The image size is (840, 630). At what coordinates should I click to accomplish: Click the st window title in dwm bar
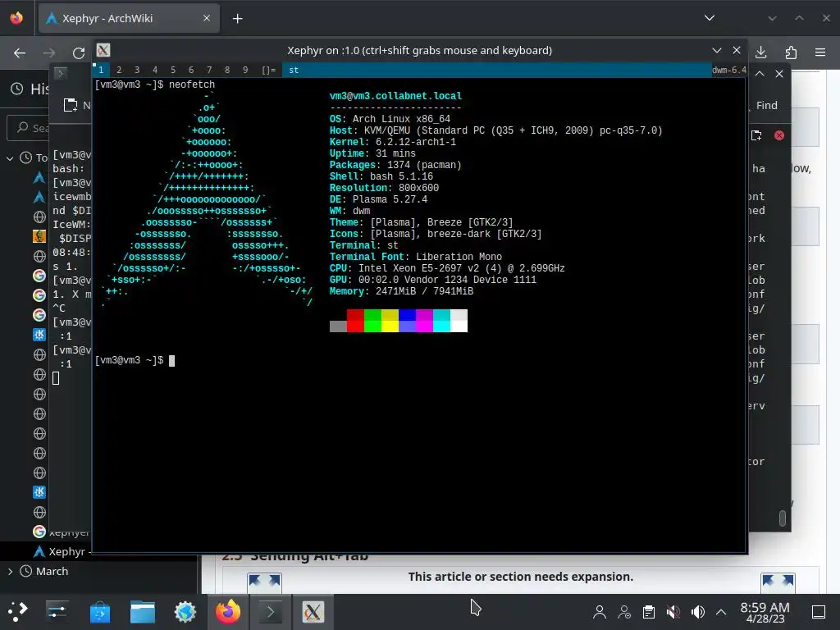tap(294, 70)
